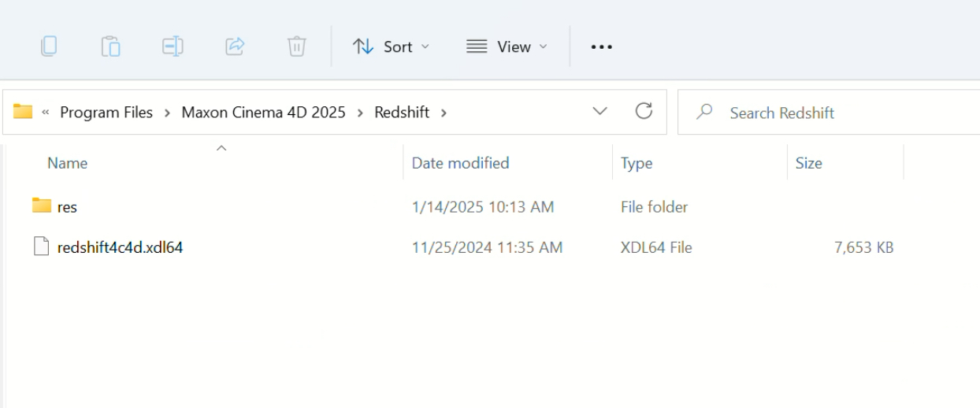The width and height of the screenshot is (980, 408).
Task: Select the redshift4c4d.xdl64 file name
Action: click(120, 247)
